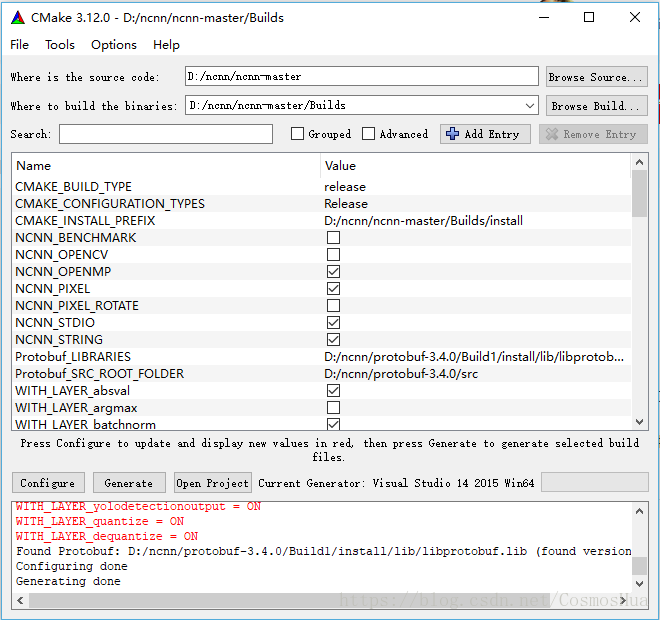Click the WITH_LAYER_yolodetectionoutput = ON log line
The image size is (660, 620).
(x=138, y=506)
